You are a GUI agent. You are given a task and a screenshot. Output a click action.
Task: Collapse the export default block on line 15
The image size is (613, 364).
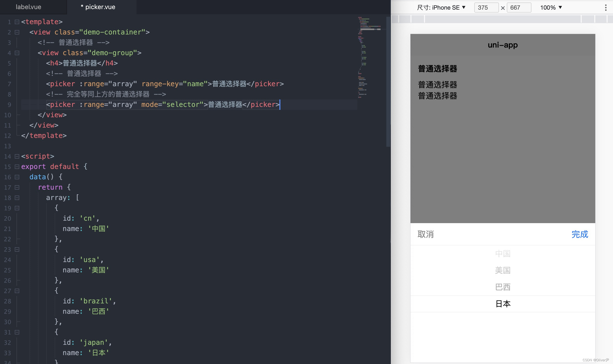(x=17, y=166)
